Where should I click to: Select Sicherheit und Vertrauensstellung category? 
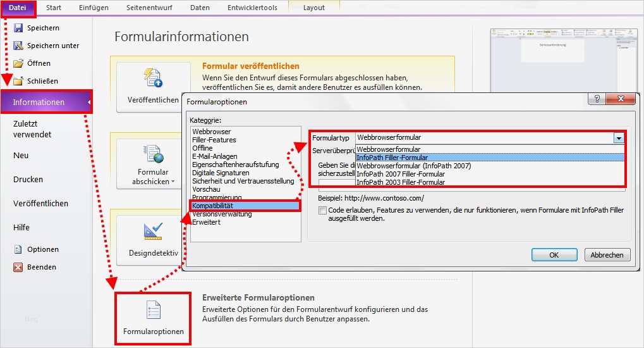point(246,181)
